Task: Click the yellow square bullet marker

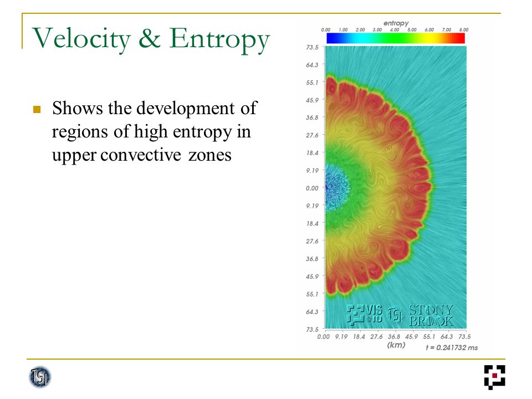Action: (x=37, y=109)
